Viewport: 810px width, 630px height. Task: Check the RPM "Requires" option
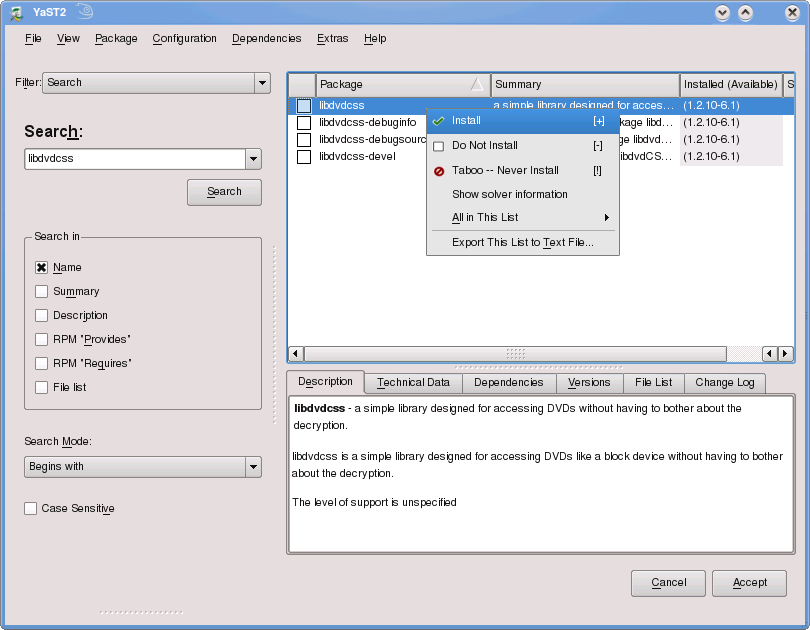click(41, 364)
